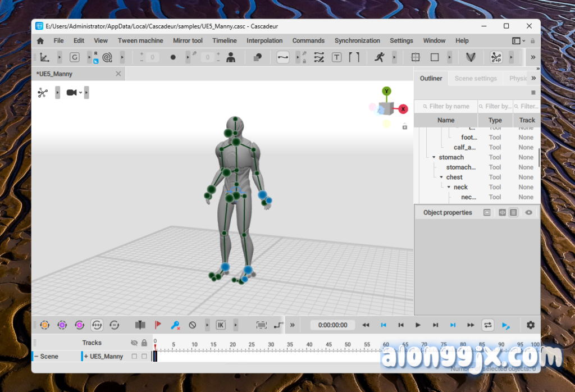The image size is (575, 392).
Task: Click the red X axis on the viewport gizmo
Action: 403,109
